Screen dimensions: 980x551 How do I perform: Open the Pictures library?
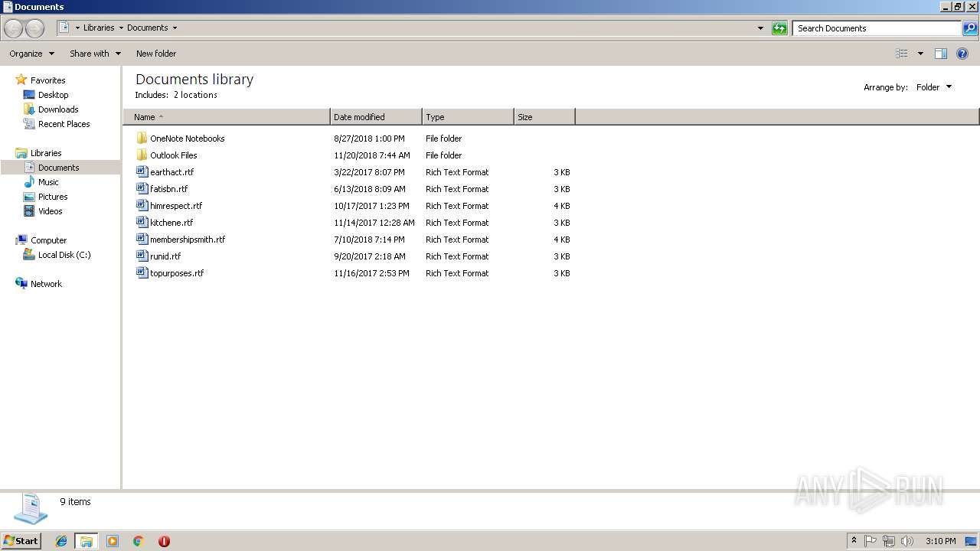point(53,197)
